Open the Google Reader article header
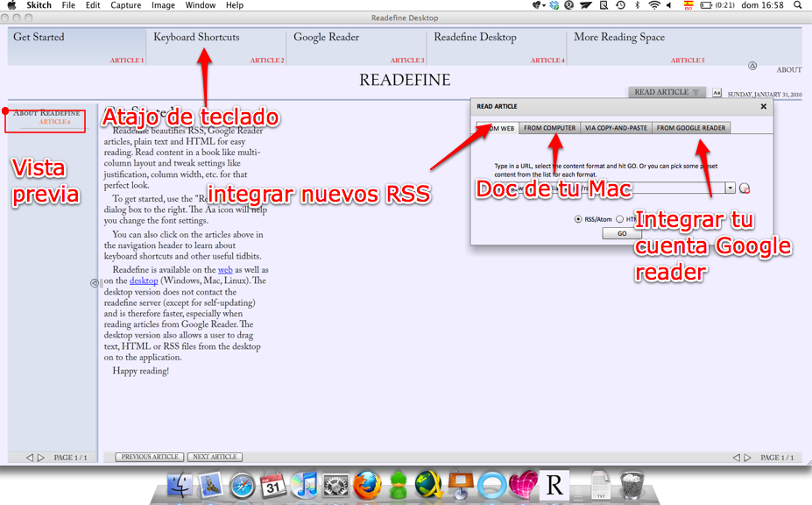The image size is (812, 505). pyautogui.click(x=357, y=47)
